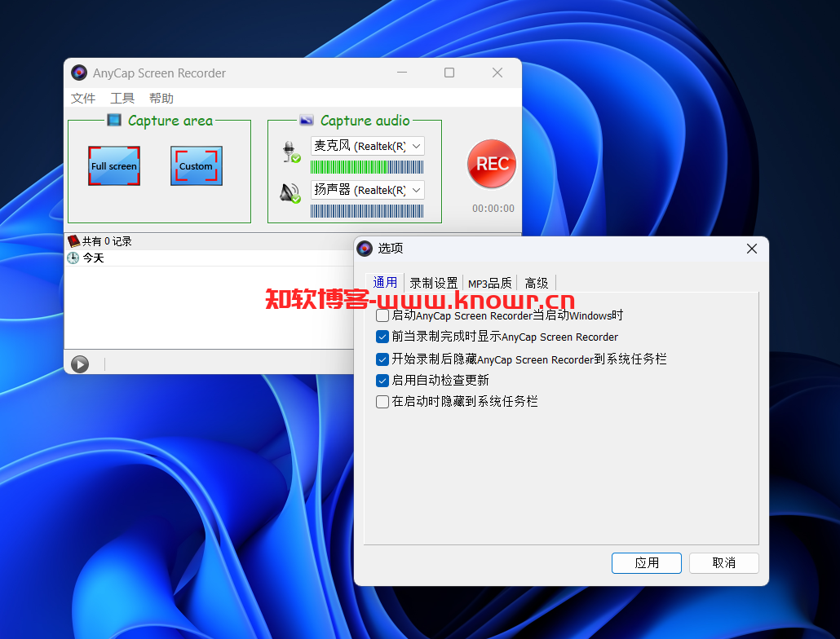Minimize the AnyCap Screen Recorder window
This screenshot has height=639, width=840.
(402, 73)
